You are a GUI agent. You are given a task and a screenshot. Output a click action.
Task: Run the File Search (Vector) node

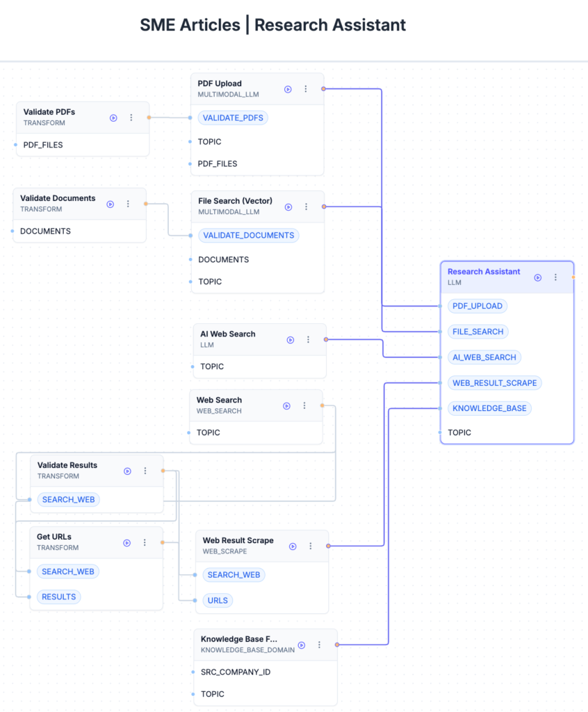click(288, 207)
